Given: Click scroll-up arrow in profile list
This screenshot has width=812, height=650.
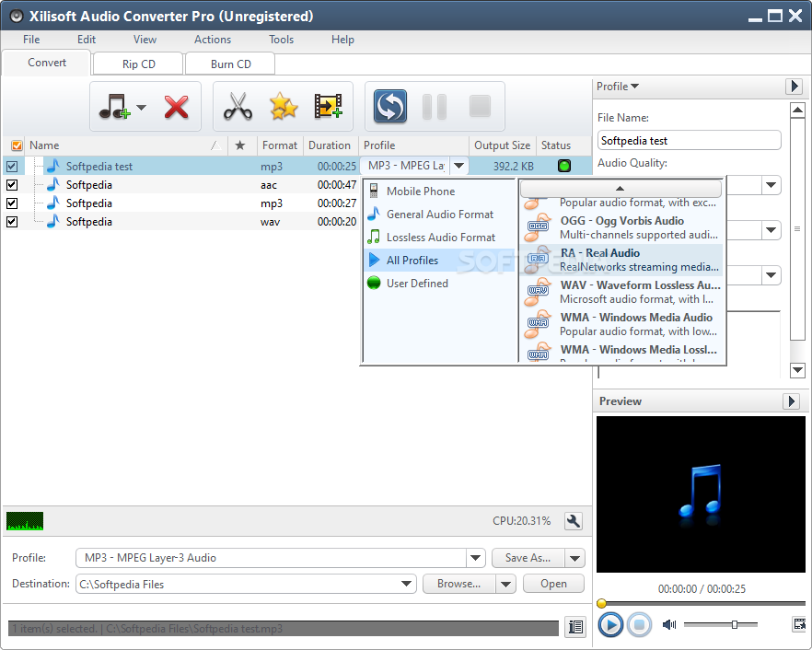Looking at the screenshot, I should (x=620, y=188).
